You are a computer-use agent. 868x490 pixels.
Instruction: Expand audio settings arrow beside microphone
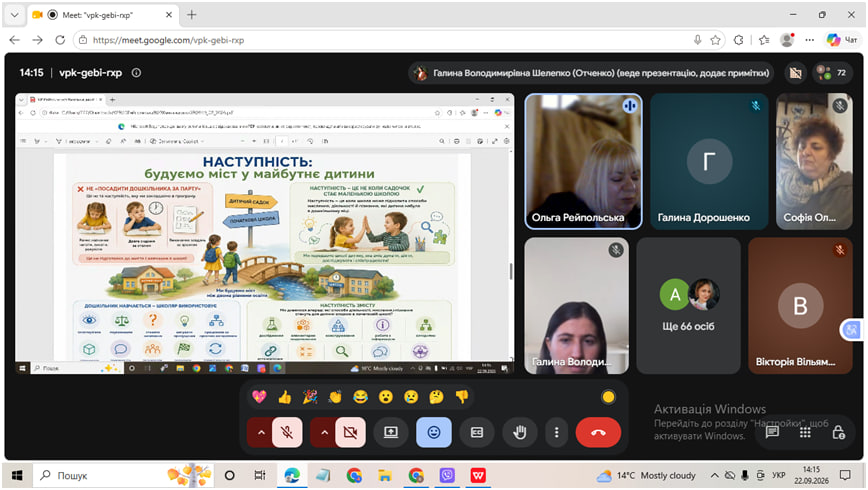point(261,432)
